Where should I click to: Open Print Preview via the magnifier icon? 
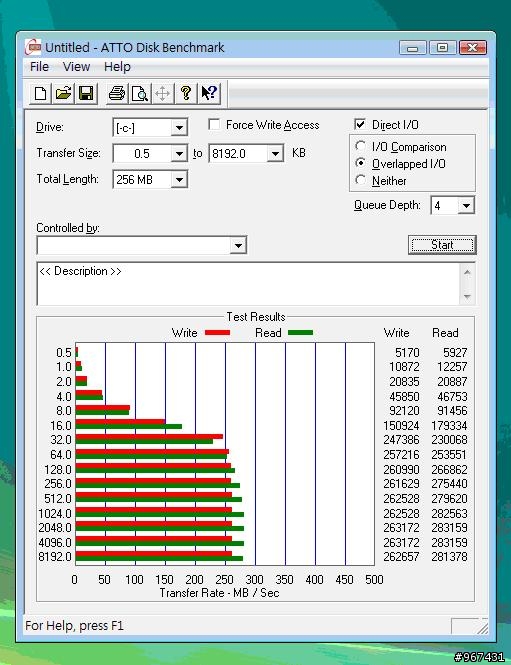point(140,93)
